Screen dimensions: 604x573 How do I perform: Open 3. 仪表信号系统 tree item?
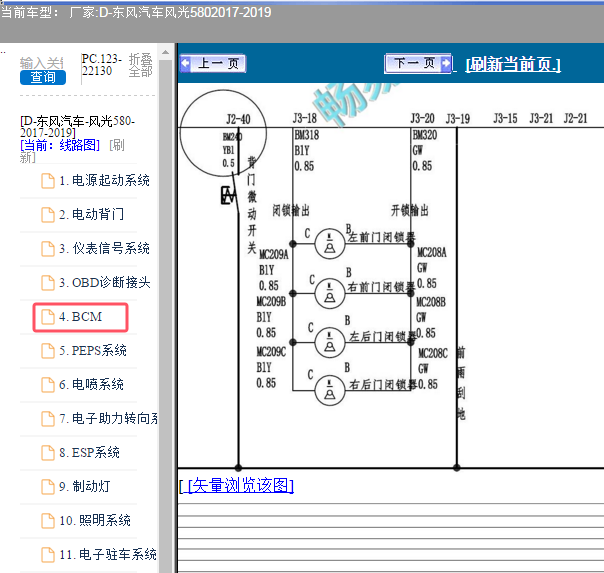(x=104, y=249)
